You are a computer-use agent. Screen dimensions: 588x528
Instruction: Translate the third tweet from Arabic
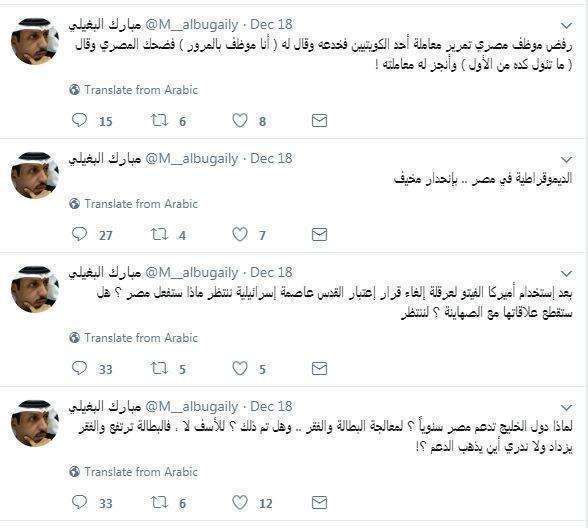(x=134, y=338)
